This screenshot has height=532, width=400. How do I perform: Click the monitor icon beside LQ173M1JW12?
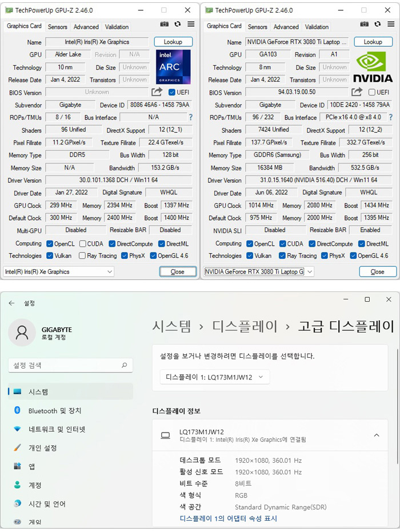click(x=166, y=435)
